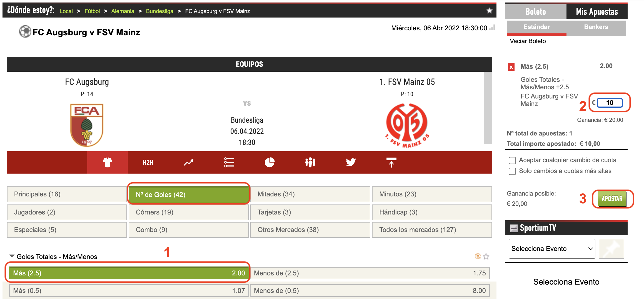Open the Twitter bird icon
Viewport: 644px width, 301px height.
tap(351, 162)
